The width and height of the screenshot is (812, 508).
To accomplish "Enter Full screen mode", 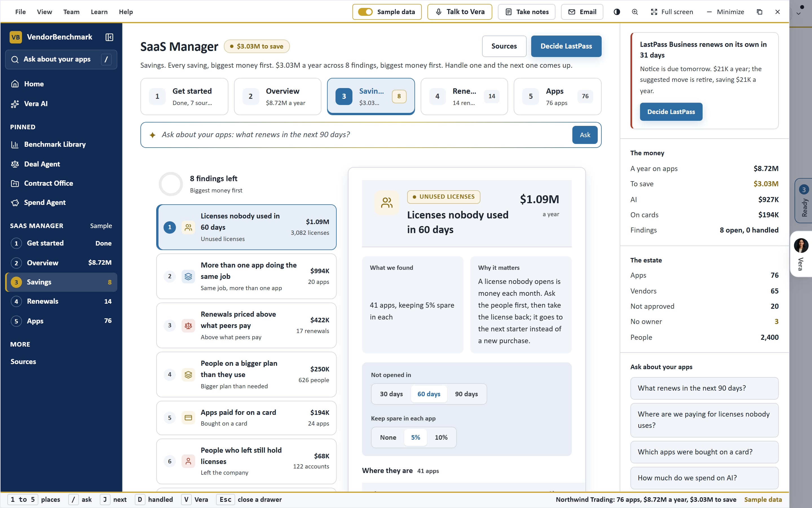I will [x=672, y=12].
